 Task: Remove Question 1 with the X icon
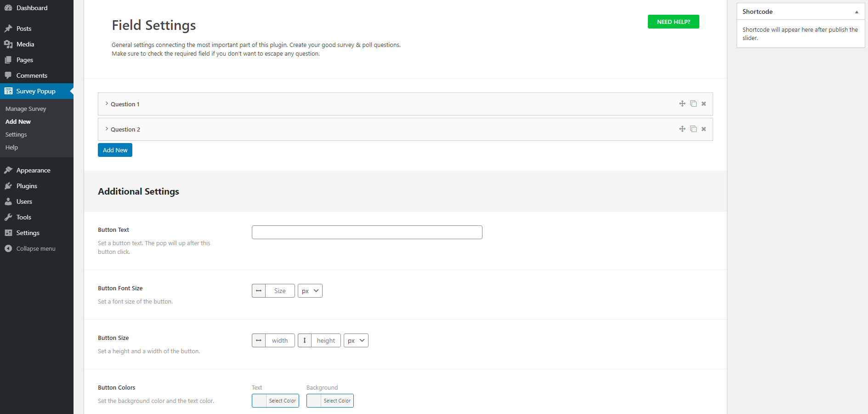tap(703, 103)
